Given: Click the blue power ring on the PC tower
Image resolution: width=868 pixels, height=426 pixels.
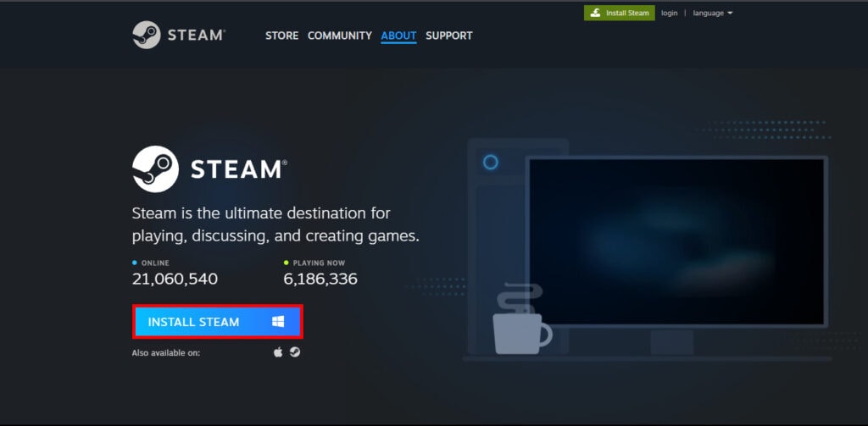Looking at the screenshot, I should pos(490,162).
